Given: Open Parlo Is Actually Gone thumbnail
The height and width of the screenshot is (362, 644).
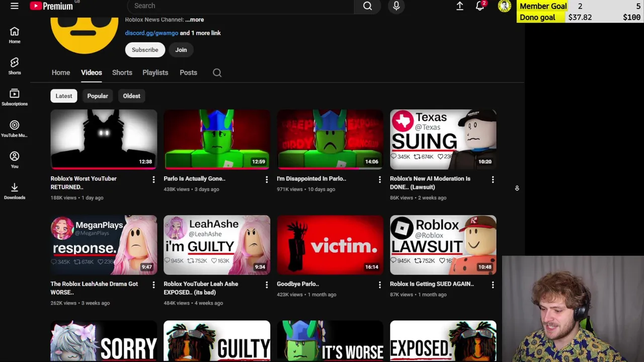Looking at the screenshot, I should 217,139.
